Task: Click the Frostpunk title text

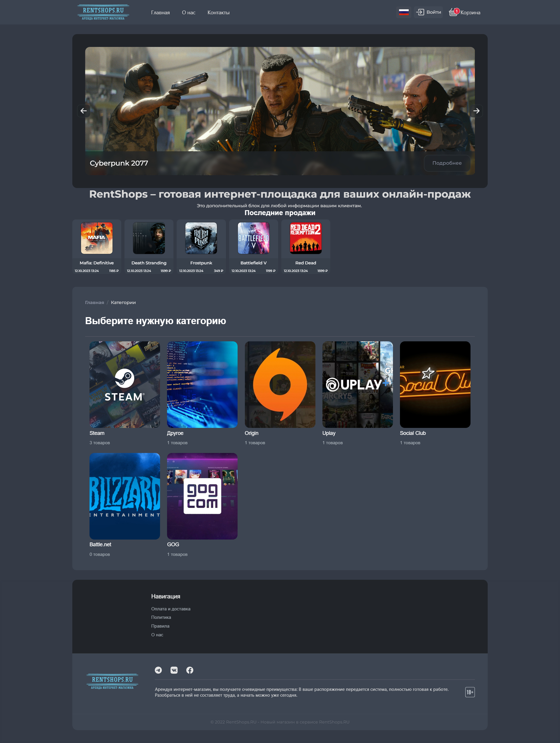Action: click(x=201, y=263)
